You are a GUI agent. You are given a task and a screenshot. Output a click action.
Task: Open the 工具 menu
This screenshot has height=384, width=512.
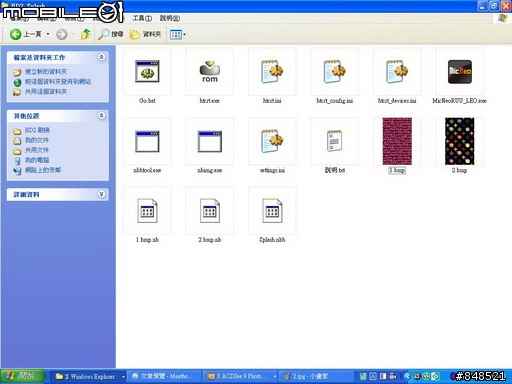tap(142, 18)
